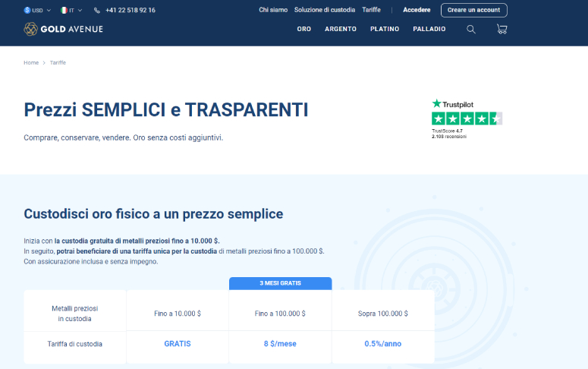588x369 pixels.
Task: Click the Tariffa di custodia row label
Action: click(x=74, y=344)
